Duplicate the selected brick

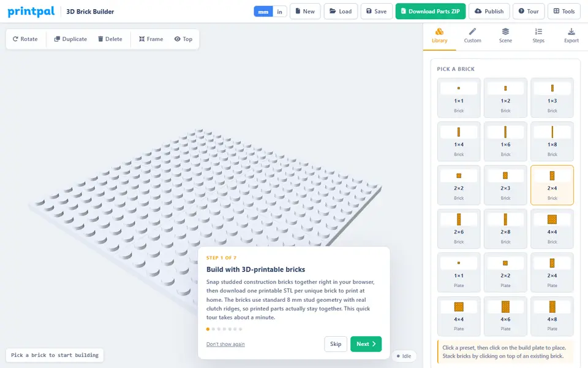coord(70,39)
